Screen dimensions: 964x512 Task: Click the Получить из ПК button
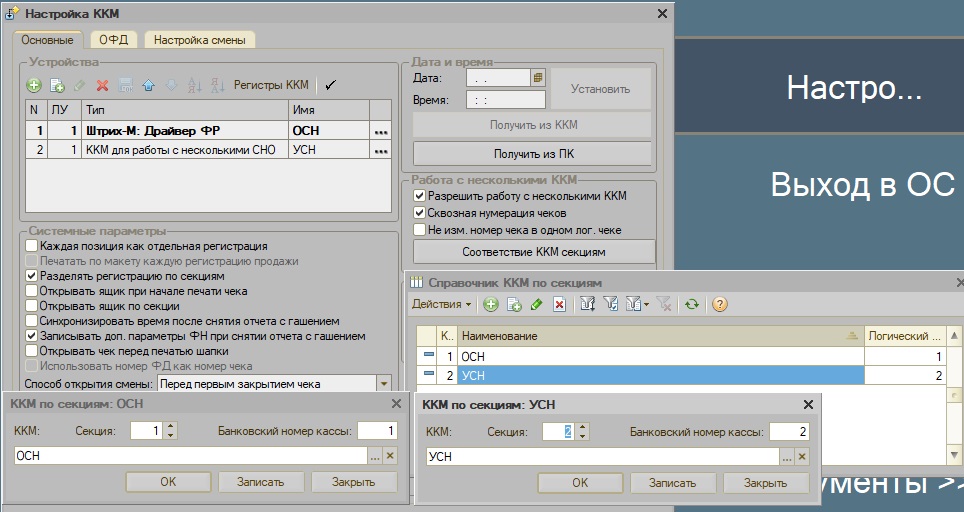[x=534, y=154]
